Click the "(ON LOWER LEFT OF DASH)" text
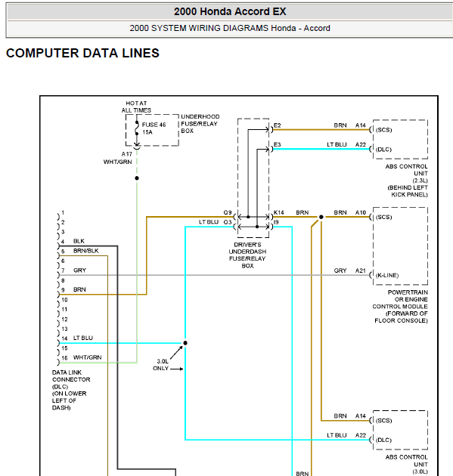The image size is (453, 476). point(69,400)
